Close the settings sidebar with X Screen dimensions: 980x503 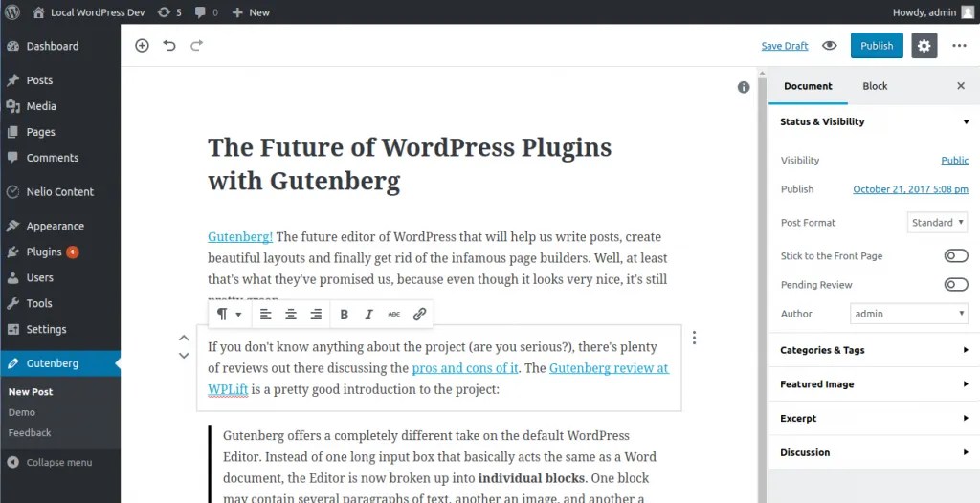coord(961,86)
